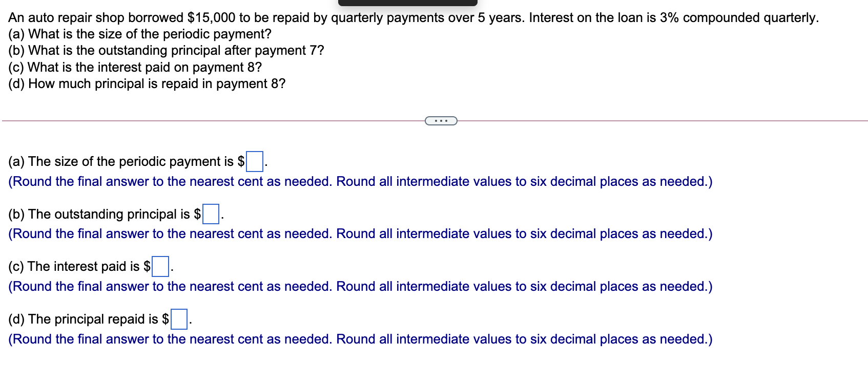The width and height of the screenshot is (868, 385).
Task: Click the auto repair shop problem statement sentence
Action: (414, 17)
